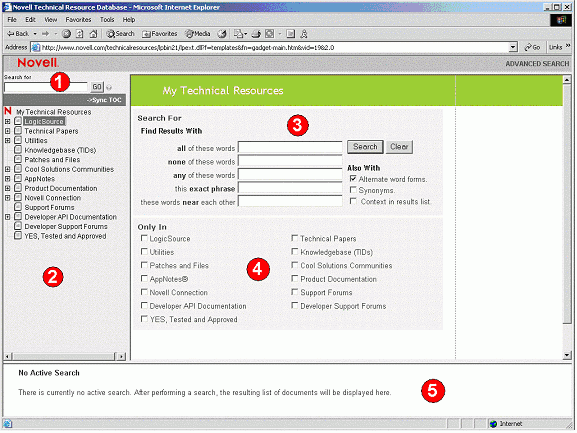This screenshot has width=577, height=433.
Task: Click the main pane vertical scrollbar thumb
Action: click(567, 204)
